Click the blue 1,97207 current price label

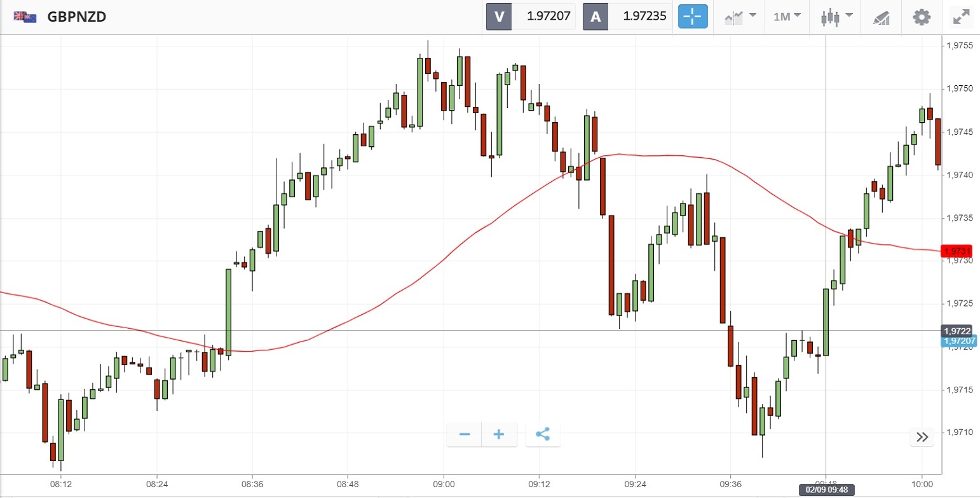tap(959, 342)
